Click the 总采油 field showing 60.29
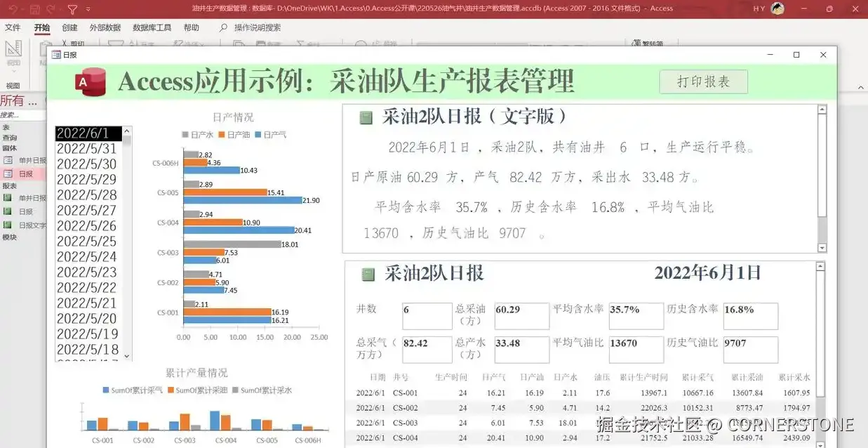The height and width of the screenshot is (448, 868). [522, 316]
